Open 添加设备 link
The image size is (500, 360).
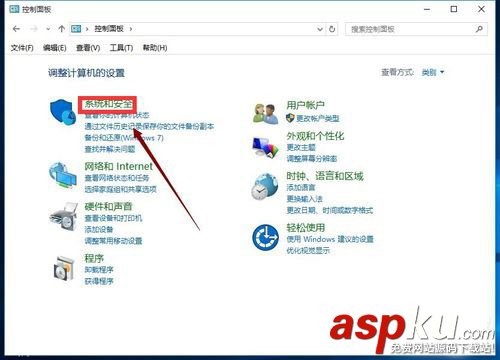pyautogui.click(x=99, y=229)
